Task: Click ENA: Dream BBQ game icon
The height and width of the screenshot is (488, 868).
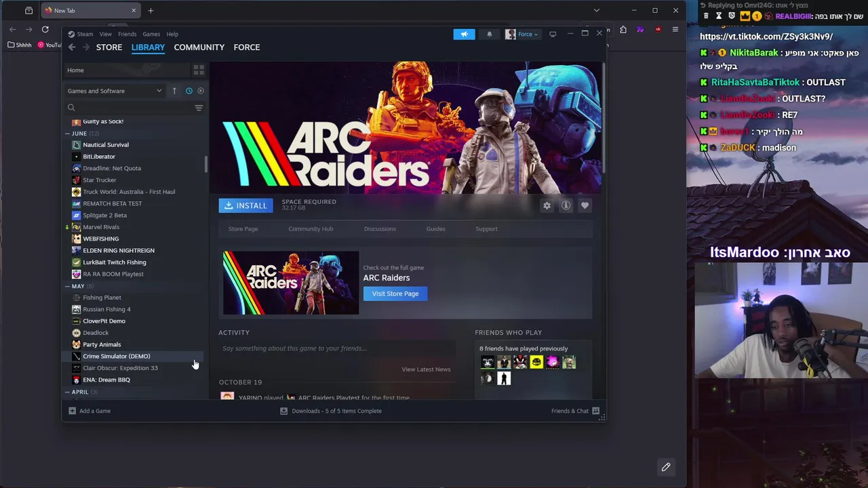Action: tap(76, 380)
